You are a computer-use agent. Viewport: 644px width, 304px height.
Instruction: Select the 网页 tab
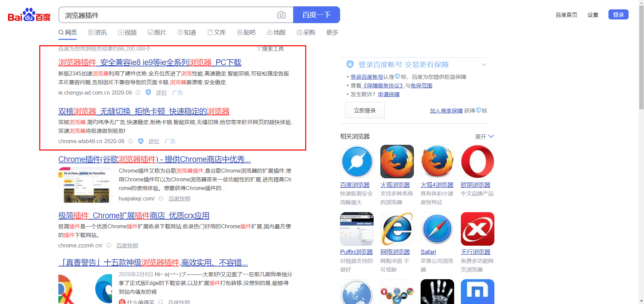(68, 33)
